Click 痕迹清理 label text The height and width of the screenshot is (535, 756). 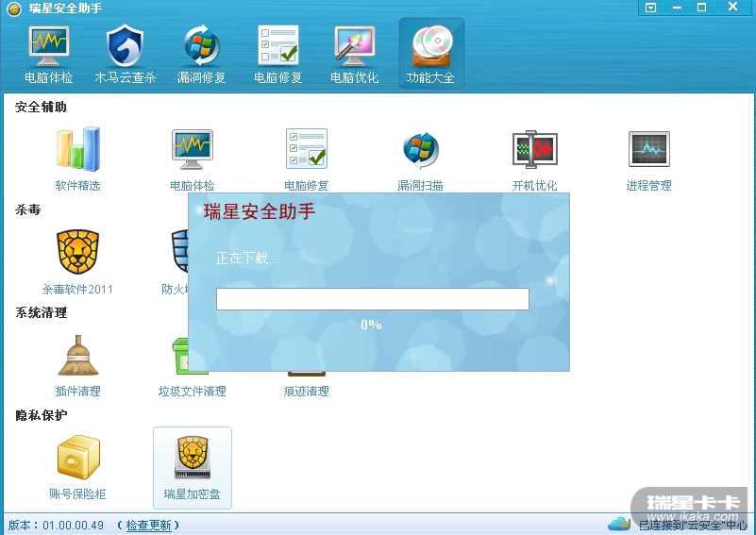click(x=307, y=391)
